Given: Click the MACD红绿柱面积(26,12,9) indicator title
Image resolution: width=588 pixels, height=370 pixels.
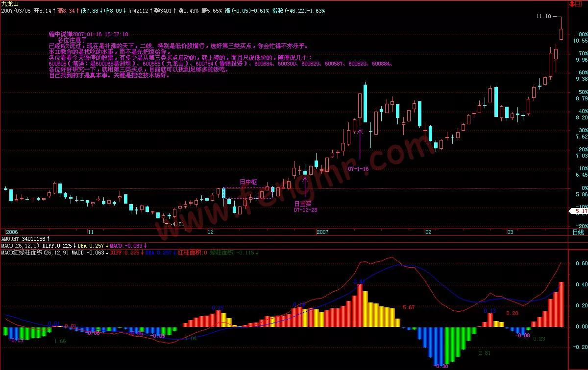Looking at the screenshot, I should point(35,253).
